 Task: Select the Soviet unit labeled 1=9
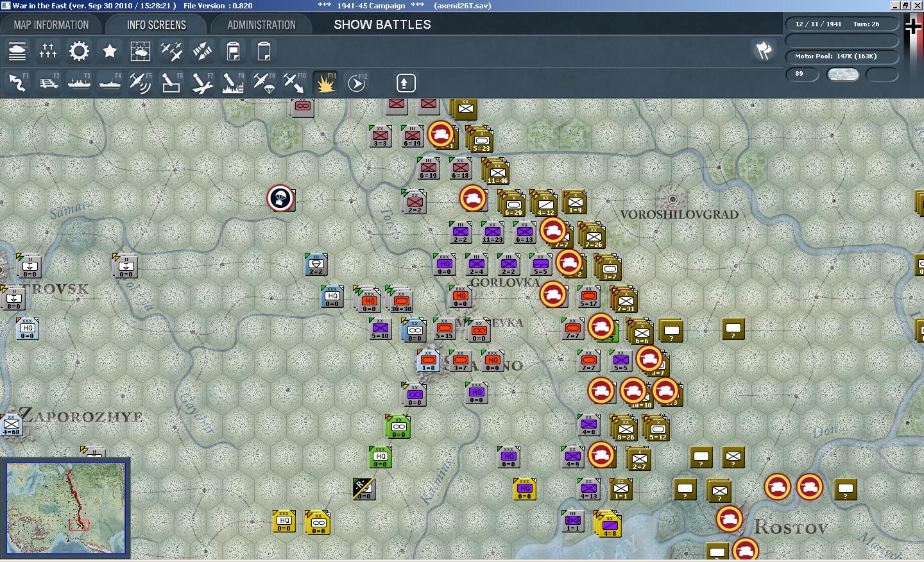click(574, 201)
